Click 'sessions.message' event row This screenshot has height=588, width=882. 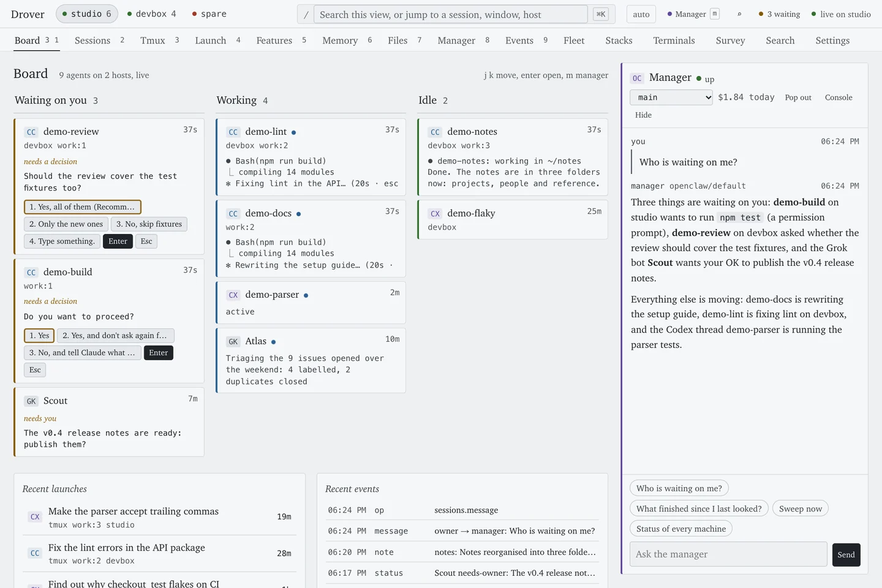click(462, 510)
